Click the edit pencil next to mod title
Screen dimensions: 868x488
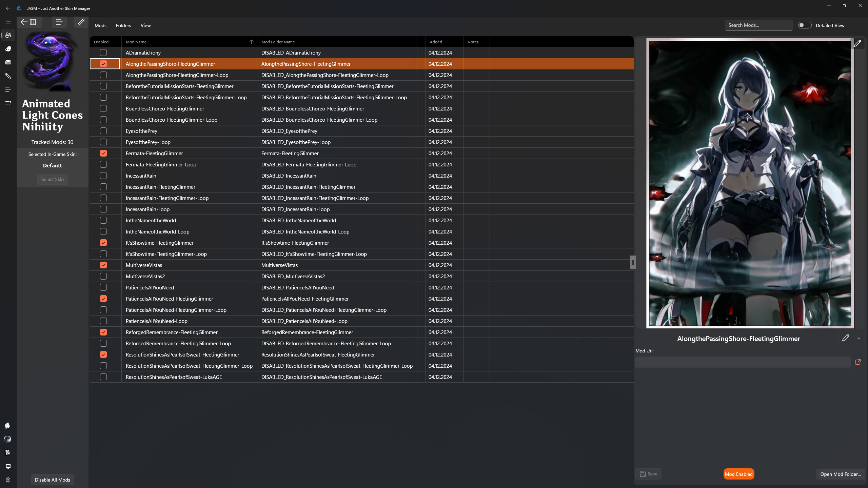coord(845,338)
